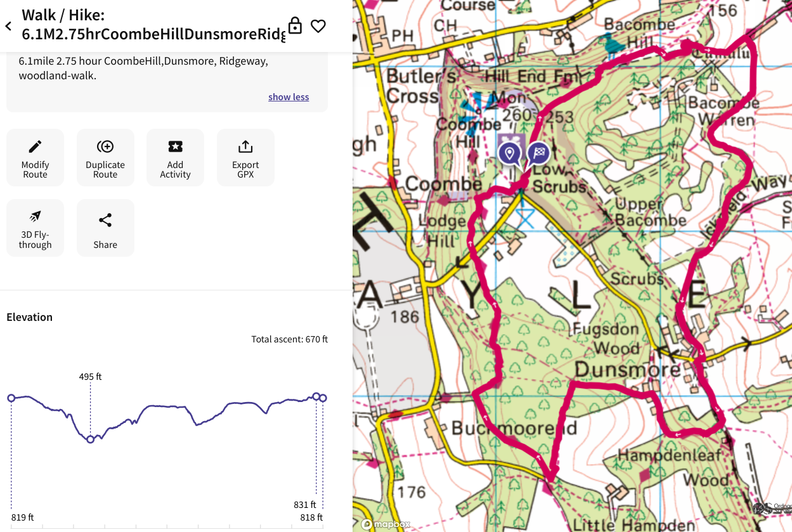The height and width of the screenshot is (532, 792).
Task: Open the Export GPX upload icon
Action: 245,147
